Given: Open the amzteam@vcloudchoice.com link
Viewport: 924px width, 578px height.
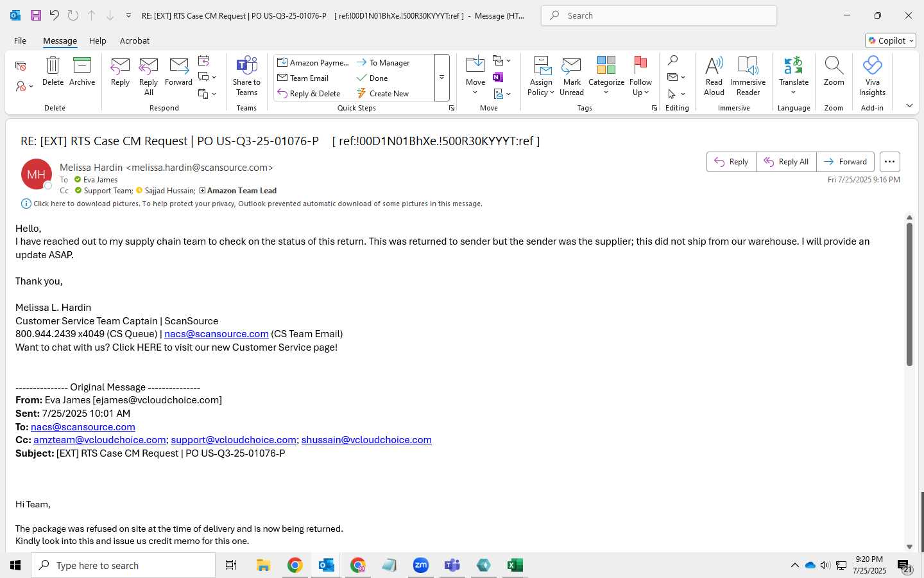Looking at the screenshot, I should coord(99,440).
